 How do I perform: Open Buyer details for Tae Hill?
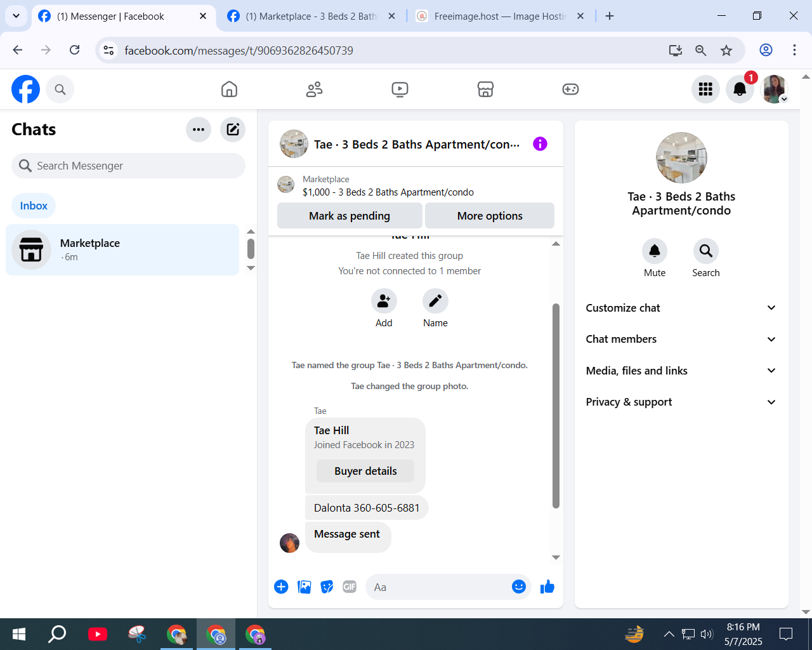click(x=365, y=471)
